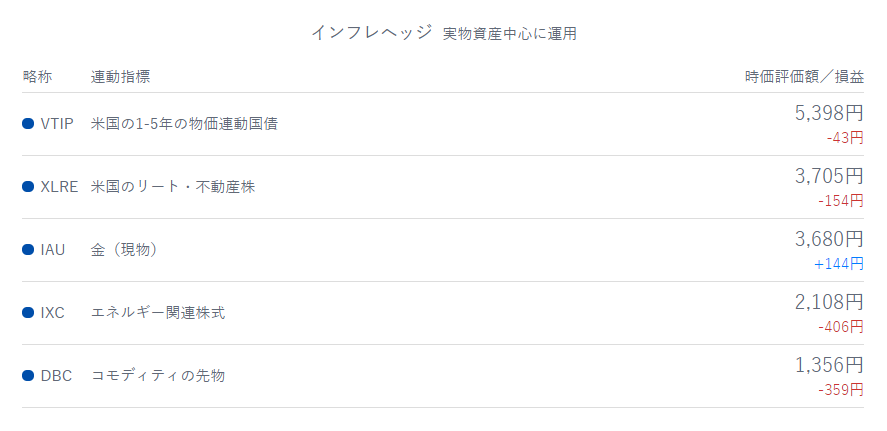Click the blue dot beside XLRE
The width and height of the screenshot is (887, 431).
coord(28,187)
